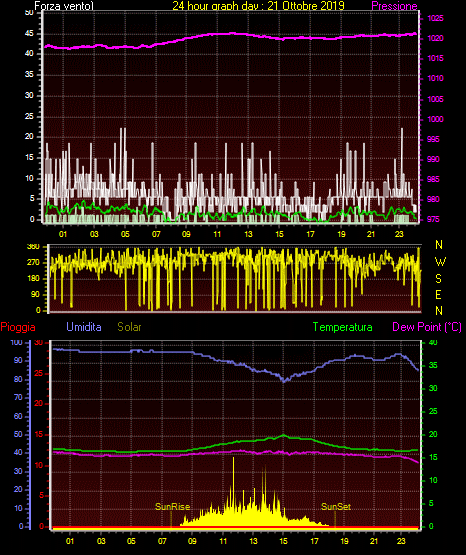The height and width of the screenshot is (555, 466).
Task: Click the W compass direction label
Action: 440,262
